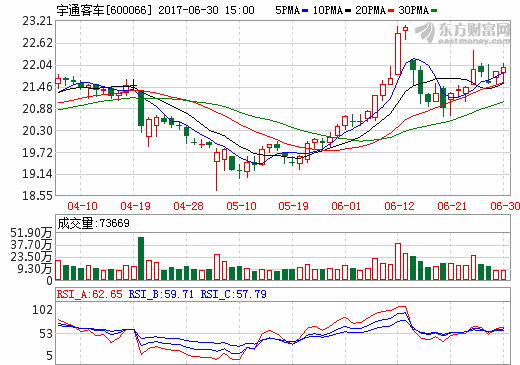
Task: Click the 51.90万 volume axis label
Action: pyautogui.click(x=31, y=233)
